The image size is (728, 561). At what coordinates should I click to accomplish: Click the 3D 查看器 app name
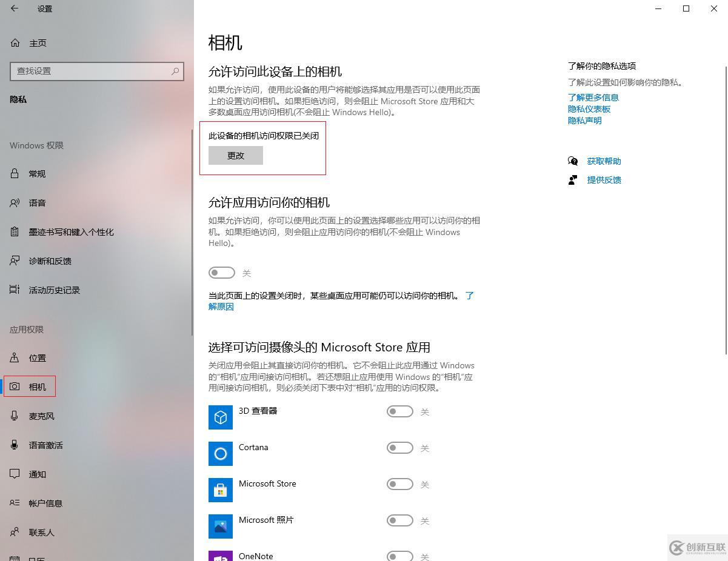258,411
